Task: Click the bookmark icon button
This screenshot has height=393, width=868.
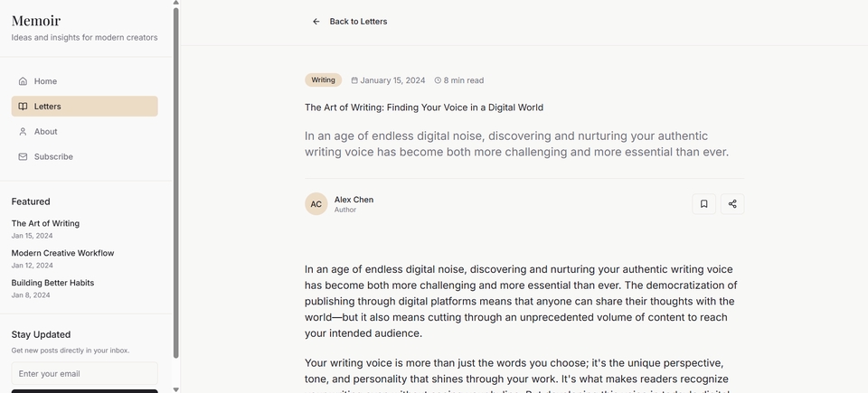Action: coord(703,204)
